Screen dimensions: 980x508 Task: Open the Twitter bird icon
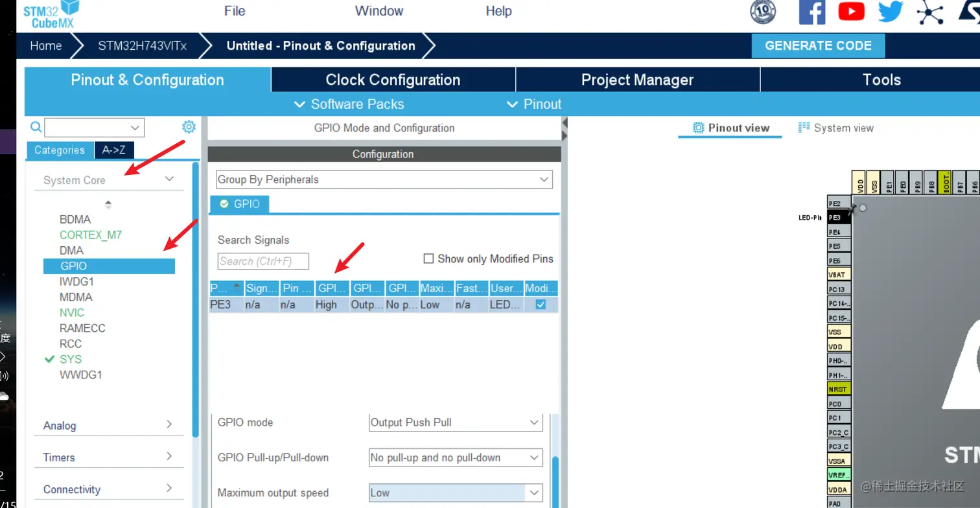pos(891,12)
